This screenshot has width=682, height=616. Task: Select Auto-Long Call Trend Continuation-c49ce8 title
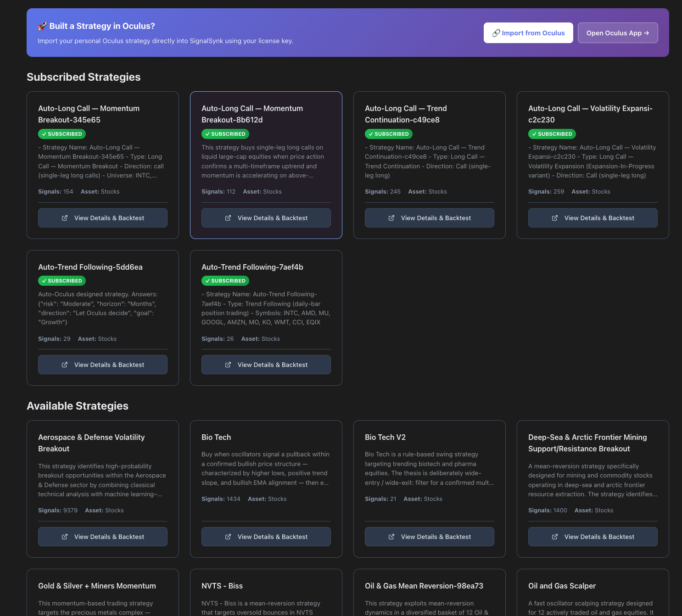(406, 114)
